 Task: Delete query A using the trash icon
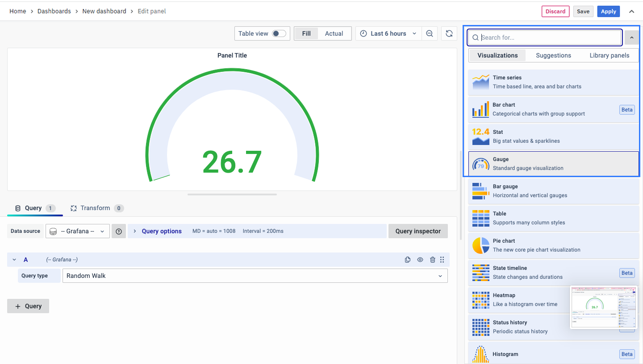click(432, 260)
